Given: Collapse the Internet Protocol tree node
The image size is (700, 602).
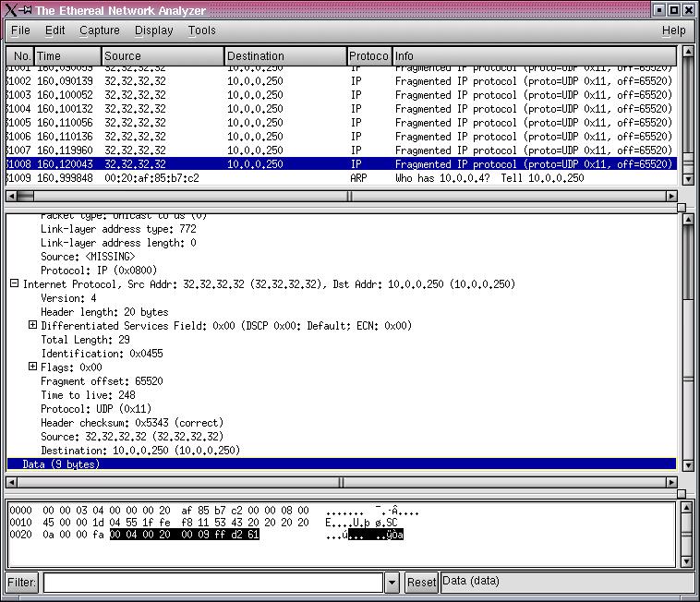Looking at the screenshot, I should (15, 284).
